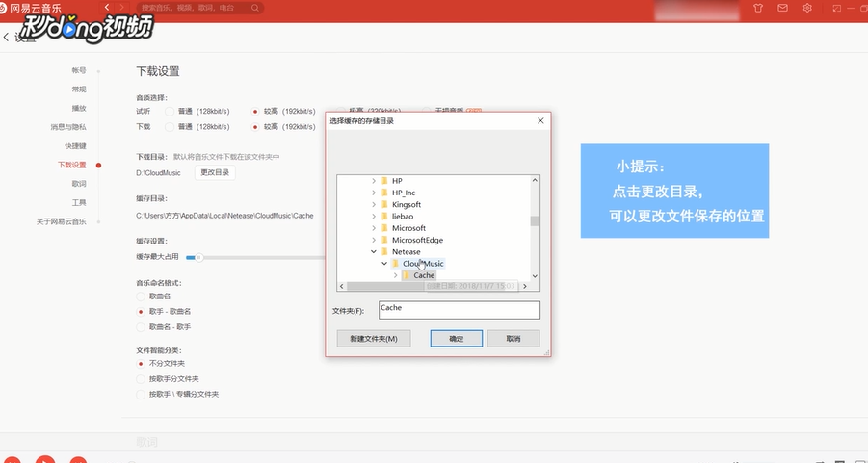This screenshot has width=868, height=463.
Task: Expand the HP_Inc folder node
Action: (x=374, y=193)
